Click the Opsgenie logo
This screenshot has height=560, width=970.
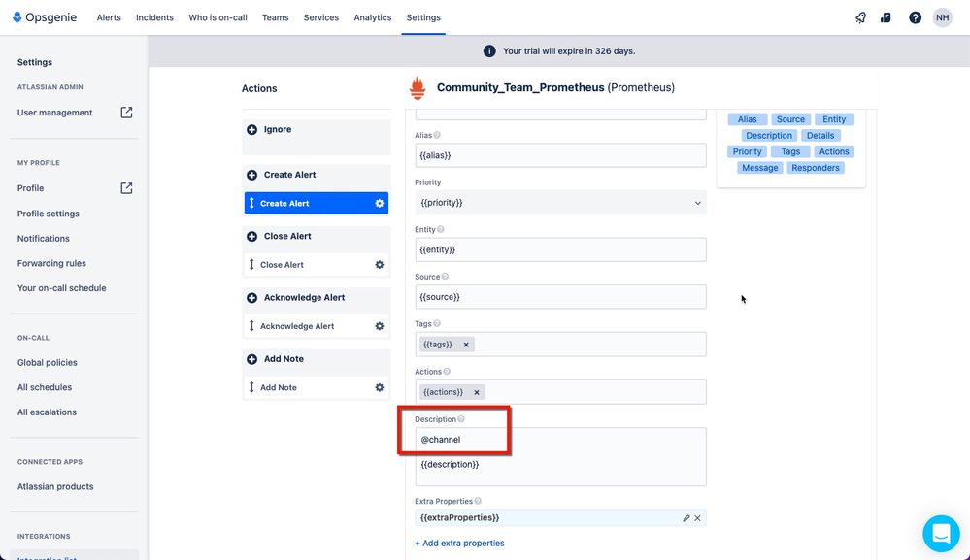pos(45,17)
